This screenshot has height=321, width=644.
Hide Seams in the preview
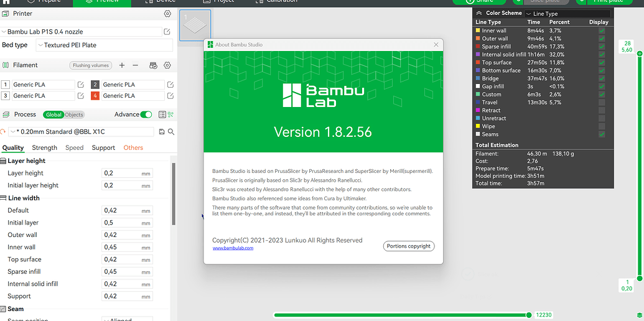pos(602,134)
